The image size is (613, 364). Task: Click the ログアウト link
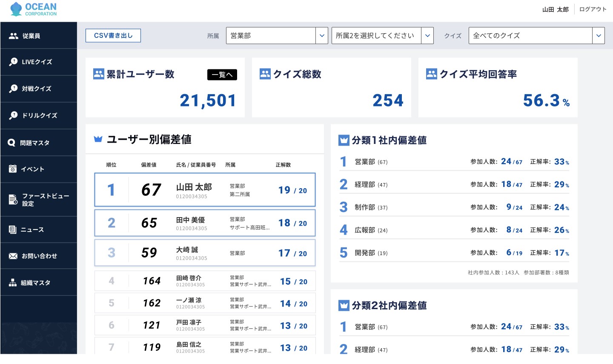593,9
